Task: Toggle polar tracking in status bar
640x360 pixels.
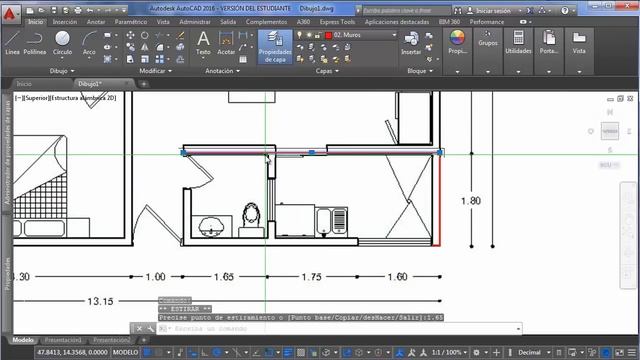Action: pyautogui.click(x=217, y=352)
